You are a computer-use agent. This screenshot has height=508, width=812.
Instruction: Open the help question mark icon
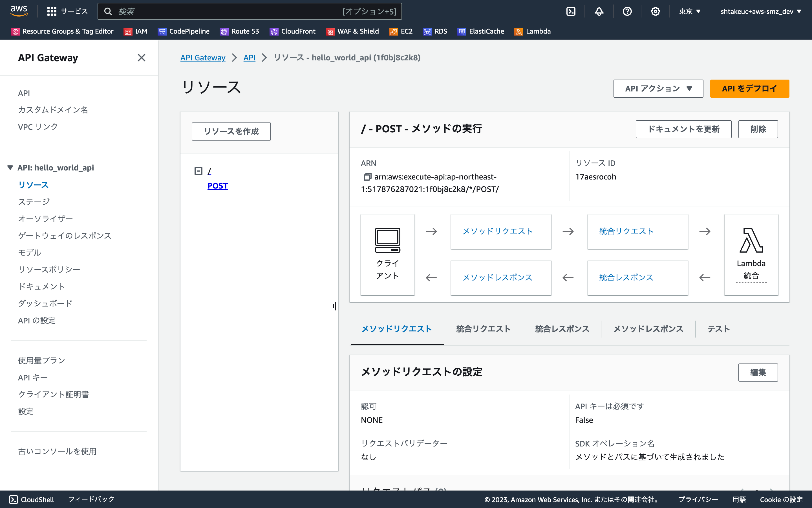point(627,11)
